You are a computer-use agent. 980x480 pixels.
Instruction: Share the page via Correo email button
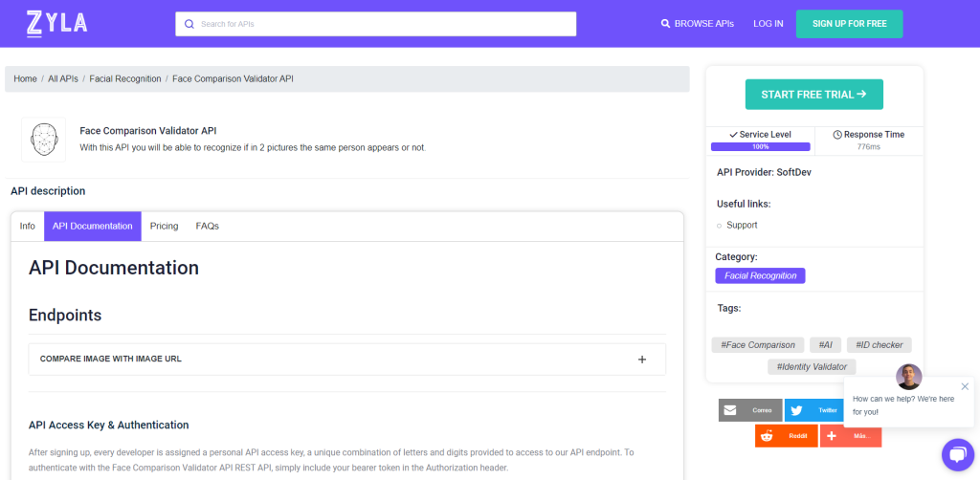(x=749, y=410)
